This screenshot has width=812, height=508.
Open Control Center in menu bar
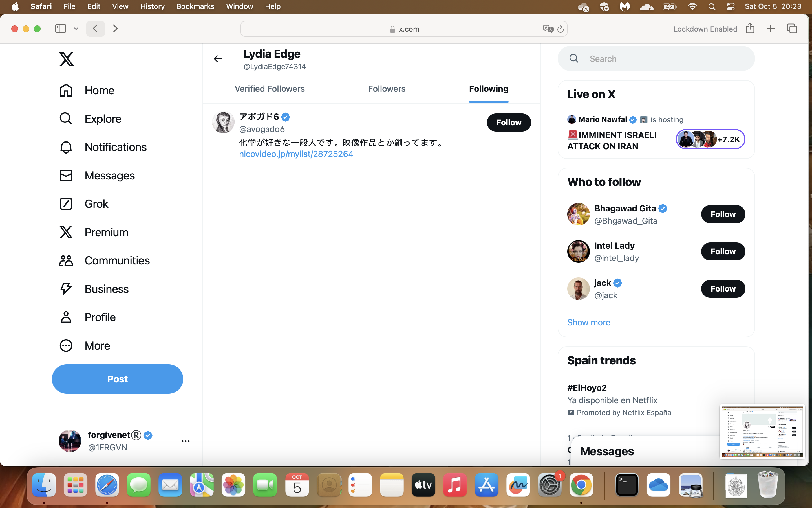pyautogui.click(x=731, y=7)
